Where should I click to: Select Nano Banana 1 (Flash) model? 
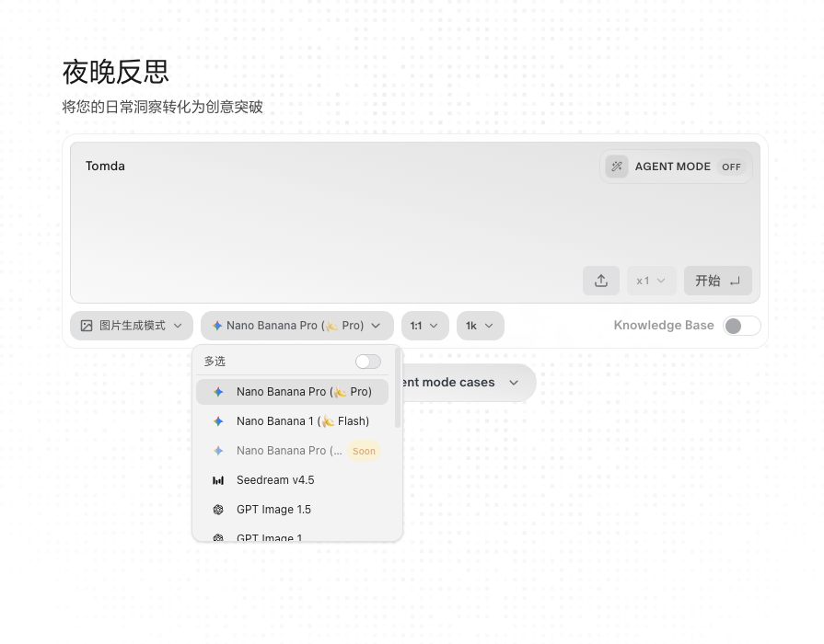(x=302, y=421)
